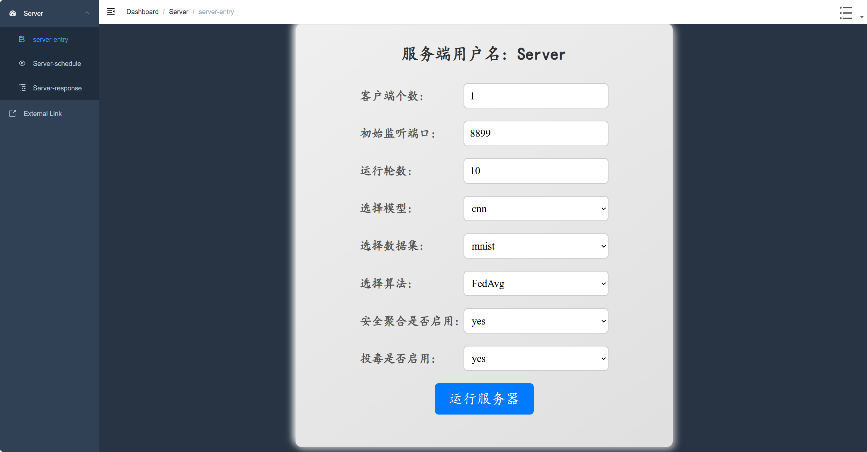
Task: Open the 安全聚合是否启用 yes dropdown
Action: tap(536, 321)
